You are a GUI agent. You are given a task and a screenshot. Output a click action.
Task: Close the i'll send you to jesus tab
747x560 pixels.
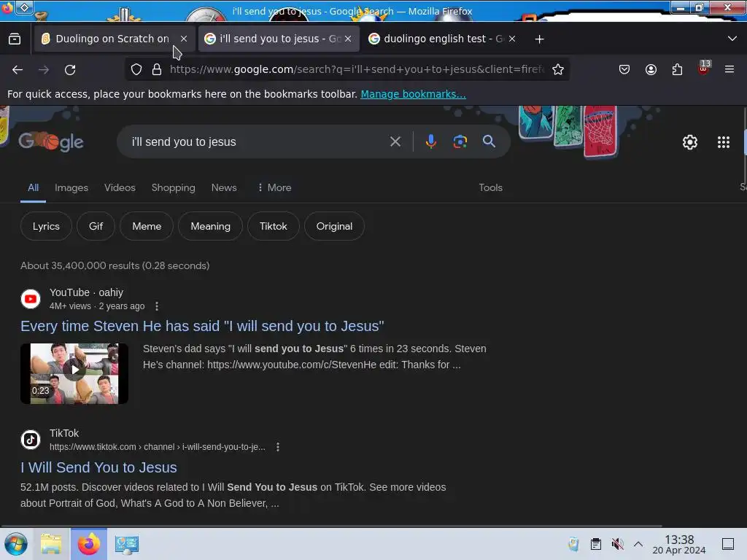point(348,39)
